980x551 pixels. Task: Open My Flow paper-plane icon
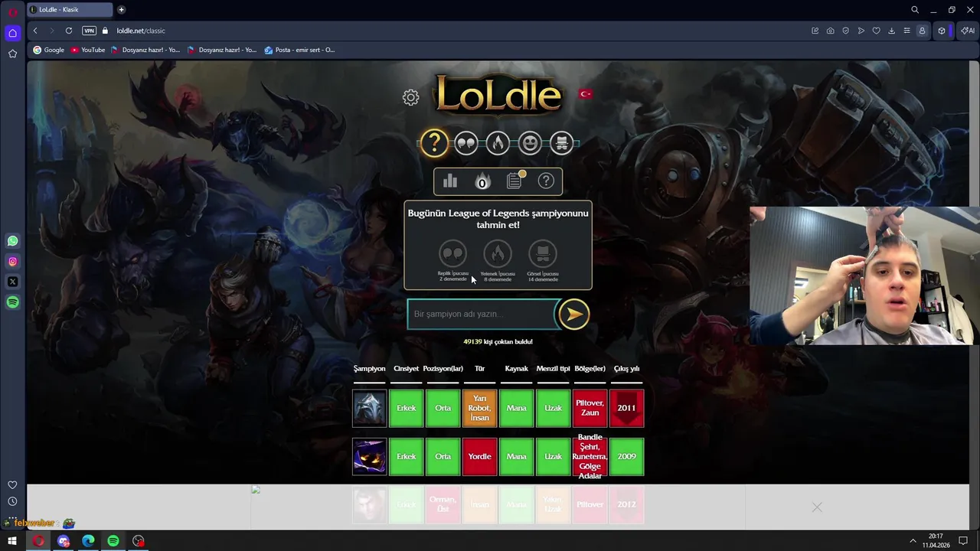[x=861, y=31]
